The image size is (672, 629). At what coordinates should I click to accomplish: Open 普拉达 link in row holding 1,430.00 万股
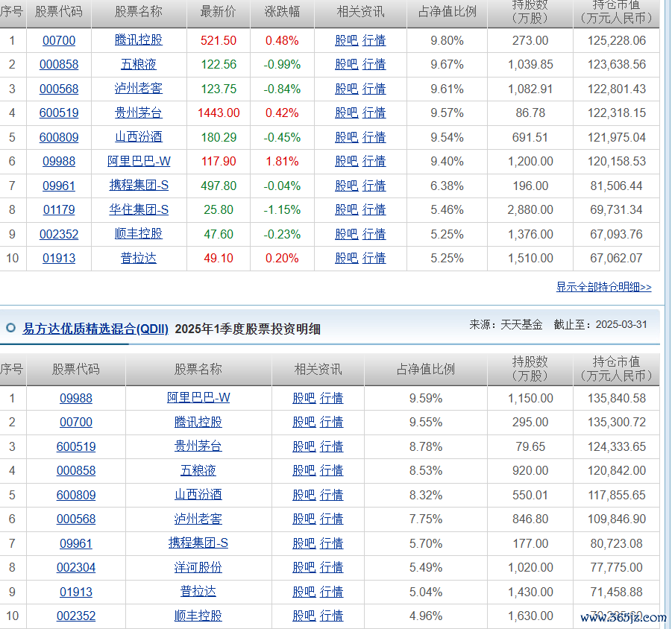(198, 592)
